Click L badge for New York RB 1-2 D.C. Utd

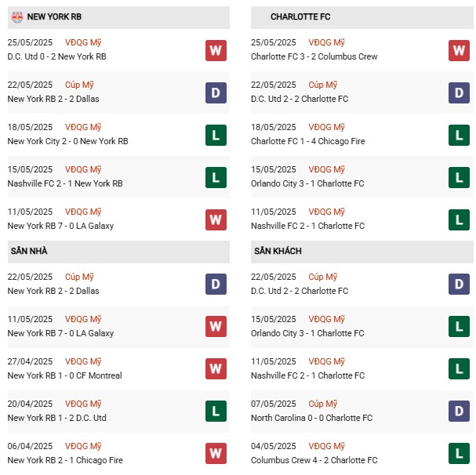point(216,412)
